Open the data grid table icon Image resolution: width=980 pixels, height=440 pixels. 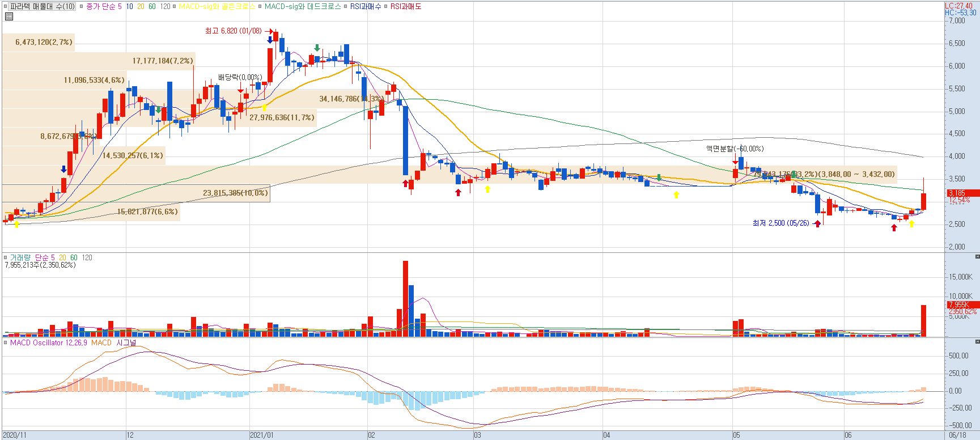9,16
